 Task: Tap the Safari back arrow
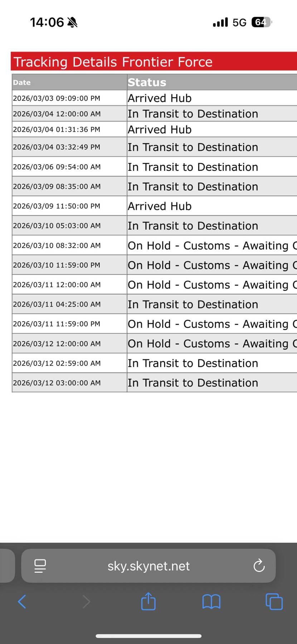pos(22,601)
